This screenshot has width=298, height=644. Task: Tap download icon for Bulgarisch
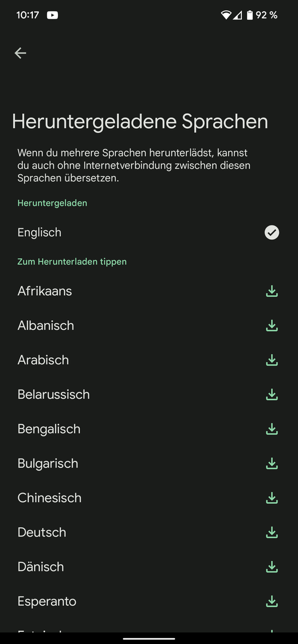click(x=272, y=464)
